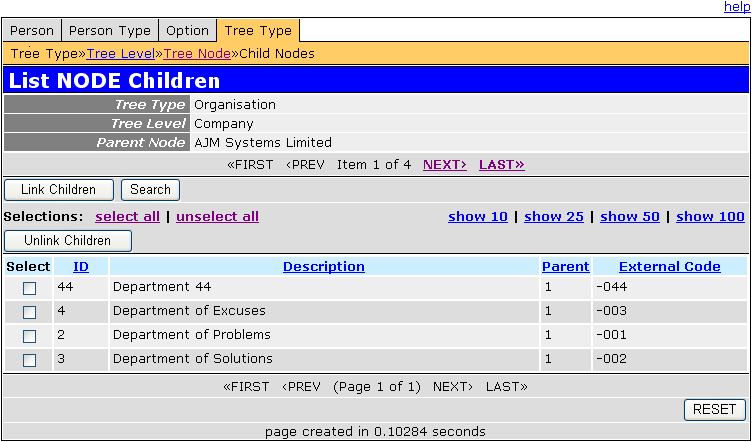This screenshot has height=442, width=752.
Task: Toggle the Department of Solutions checkbox
Action: click(x=29, y=360)
